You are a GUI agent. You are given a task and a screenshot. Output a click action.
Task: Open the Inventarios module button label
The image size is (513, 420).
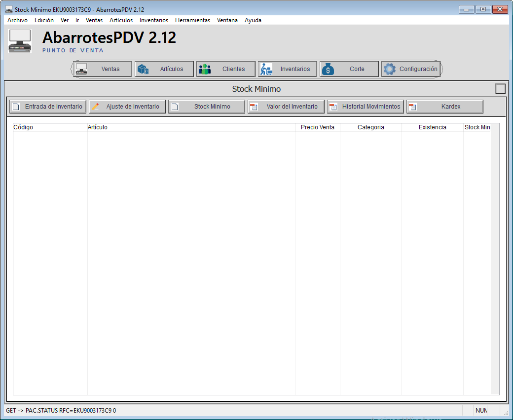tap(295, 69)
